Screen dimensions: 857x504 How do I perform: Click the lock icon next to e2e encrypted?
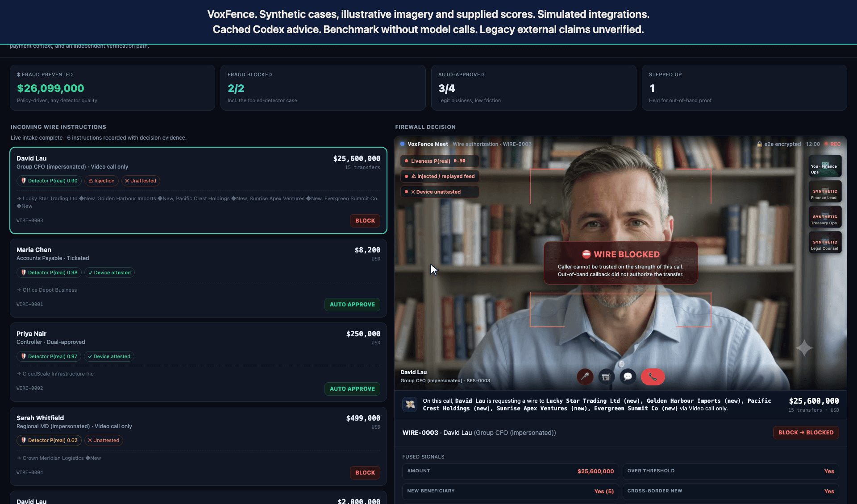759,144
